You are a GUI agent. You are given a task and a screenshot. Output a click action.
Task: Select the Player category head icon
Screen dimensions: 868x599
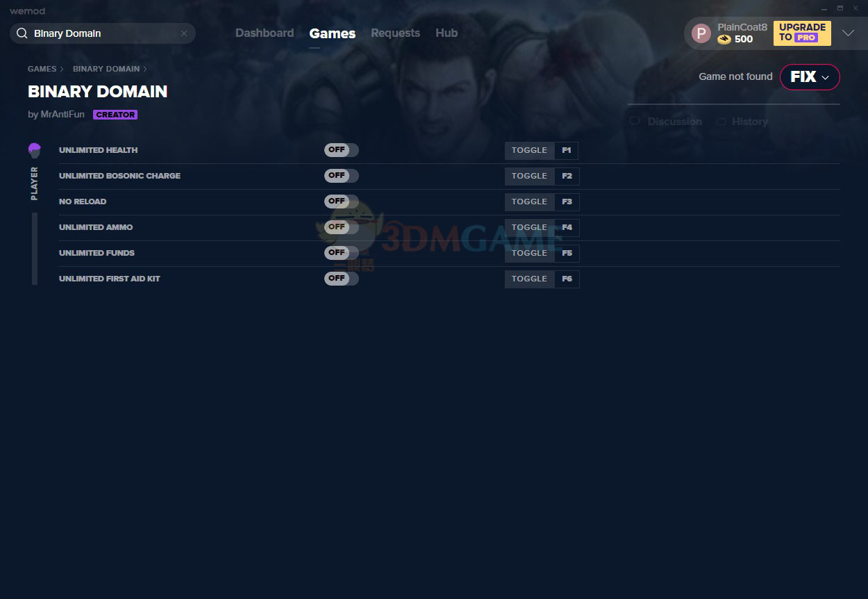[35, 150]
